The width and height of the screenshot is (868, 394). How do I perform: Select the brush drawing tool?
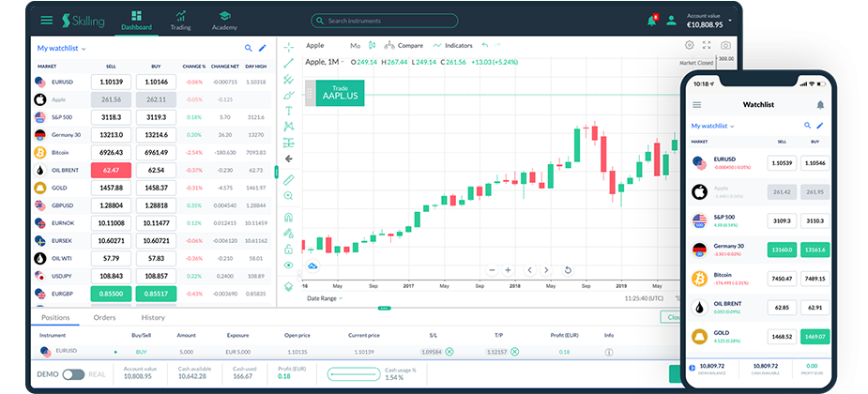[288, 95]
